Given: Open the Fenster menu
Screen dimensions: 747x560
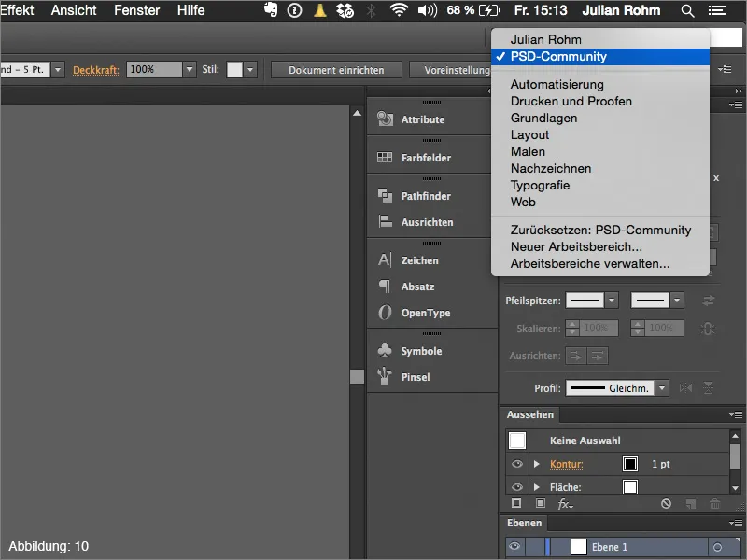Looking at the screenshot, I should tap(136, 10).
